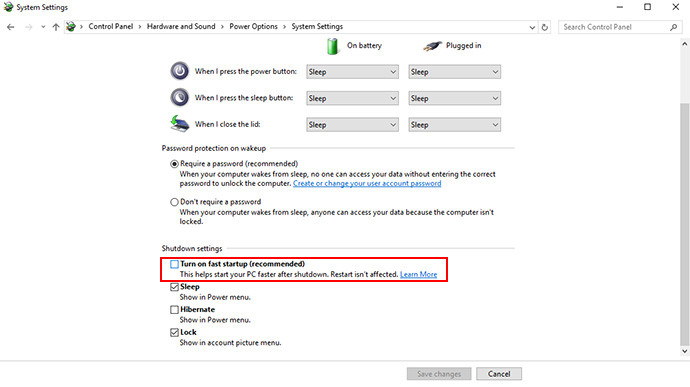690x387 pixels.
Task: Open close the lid On battery dropdown
Action: (352, 125)
